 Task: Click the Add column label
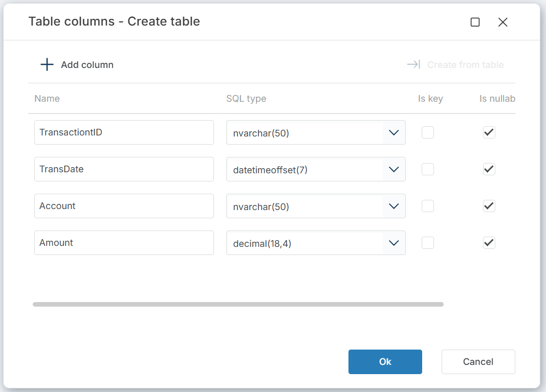(x=87, y=65)
